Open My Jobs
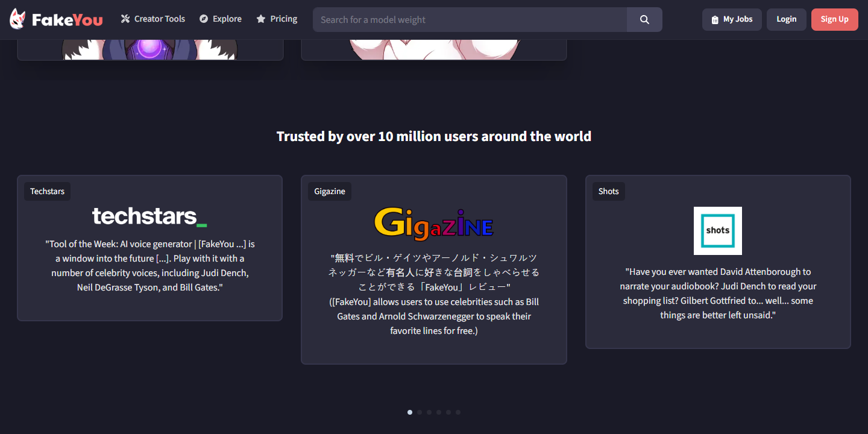Image resolution: width=868 pixels, height=434 pixels. click(732, 19)
